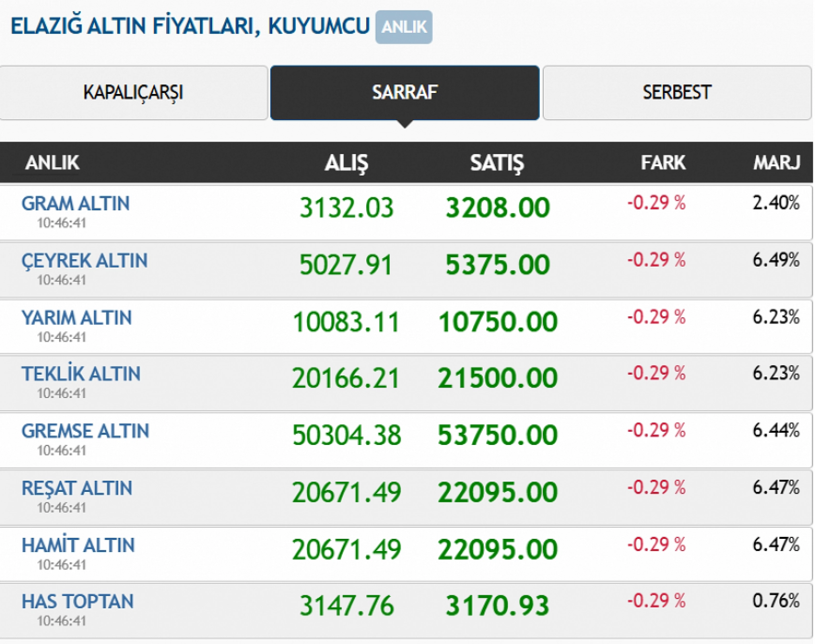Click the page title ELAZIĞ ALTIN FİYATLARI, KUYUMCU
This screenshot has height=644, width=815.
coord(190,26)
